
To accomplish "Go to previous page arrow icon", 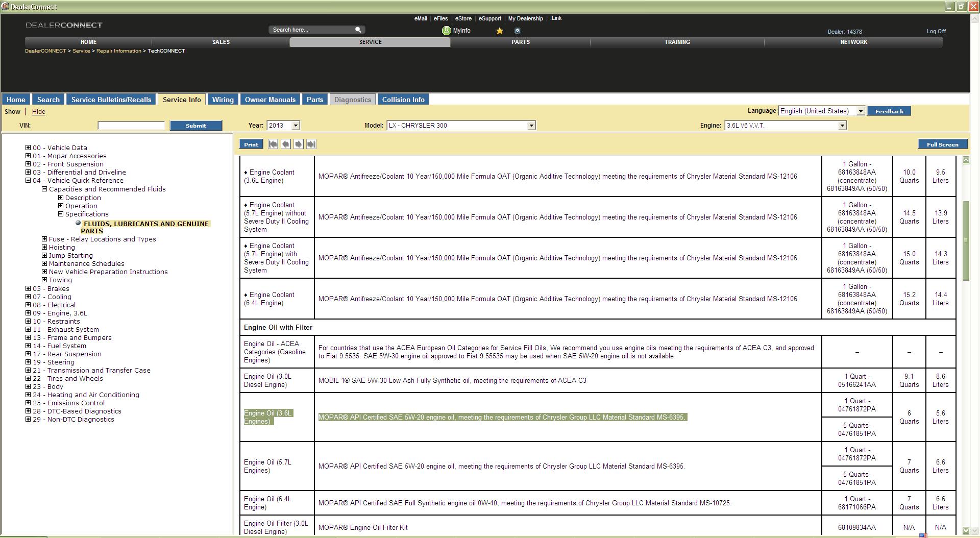I will coord(286,144).
